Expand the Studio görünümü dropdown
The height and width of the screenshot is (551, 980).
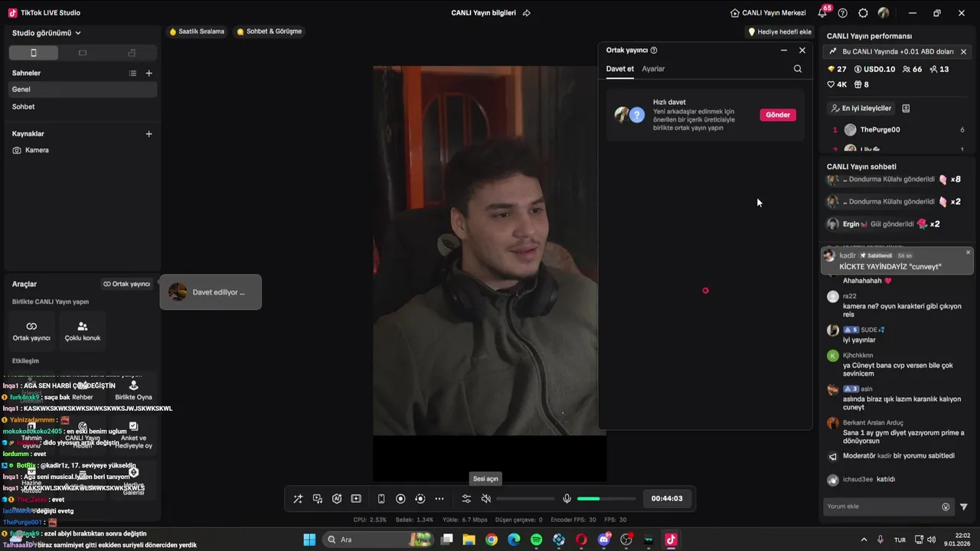coord(47,33)
